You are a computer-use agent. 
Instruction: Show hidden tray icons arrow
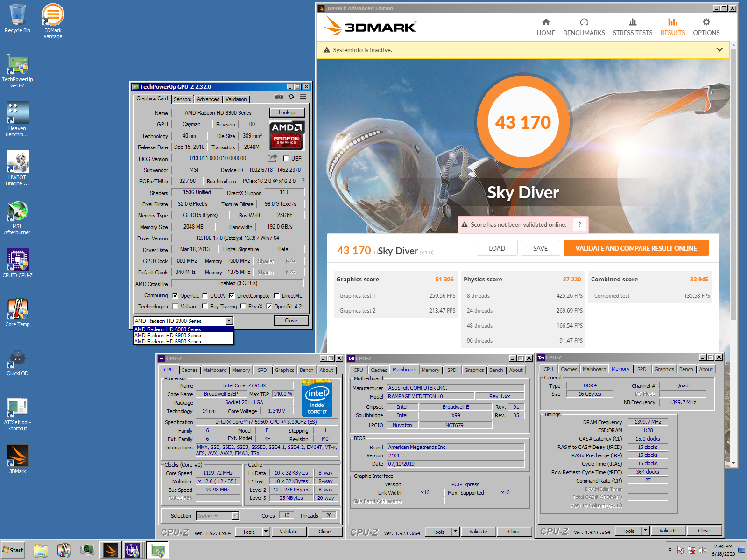pyautogui.click(x=670, y=550)
